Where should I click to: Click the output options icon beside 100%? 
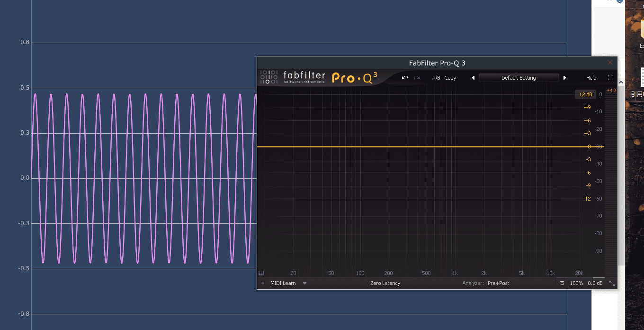(x=562, y=283)
